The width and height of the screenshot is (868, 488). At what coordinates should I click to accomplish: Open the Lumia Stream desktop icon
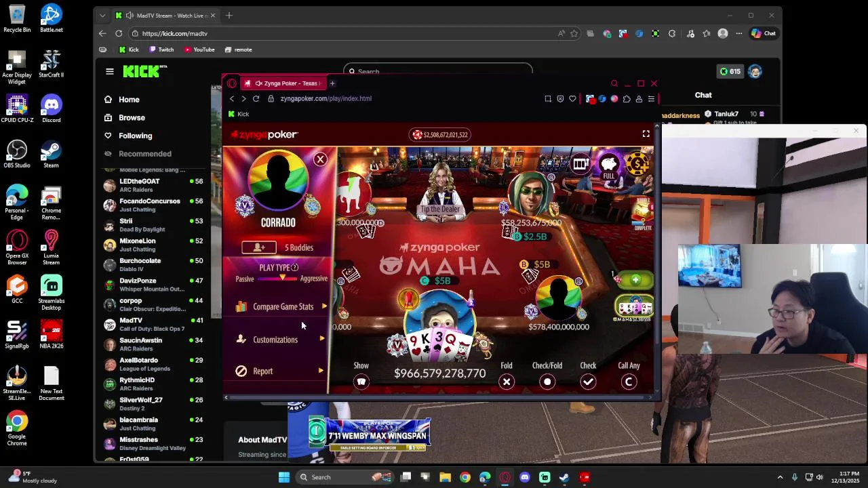point(51,248)
